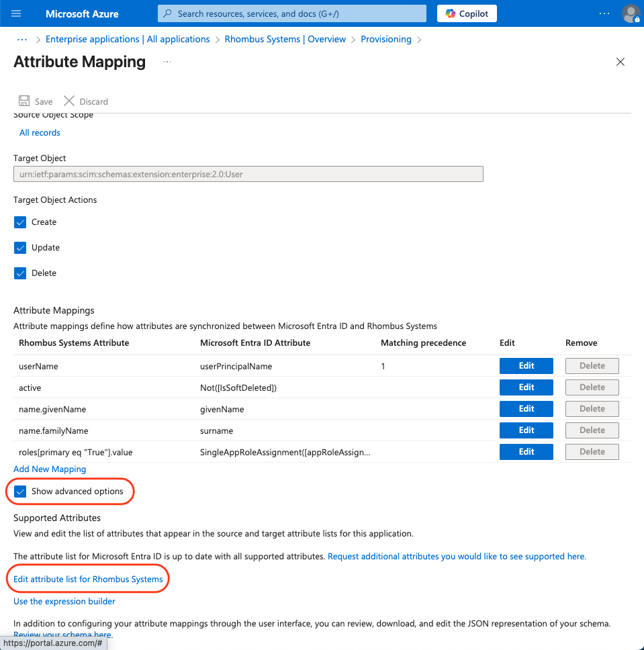Open Edit attribute list for Rhombus Systems
Screen dimensions: 644x650
click(x=88, y=579)
